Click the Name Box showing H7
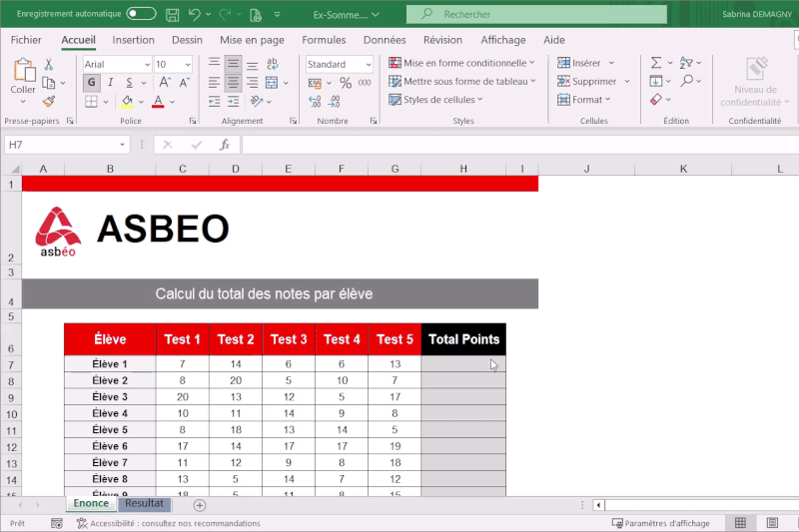 coord(66,145)
